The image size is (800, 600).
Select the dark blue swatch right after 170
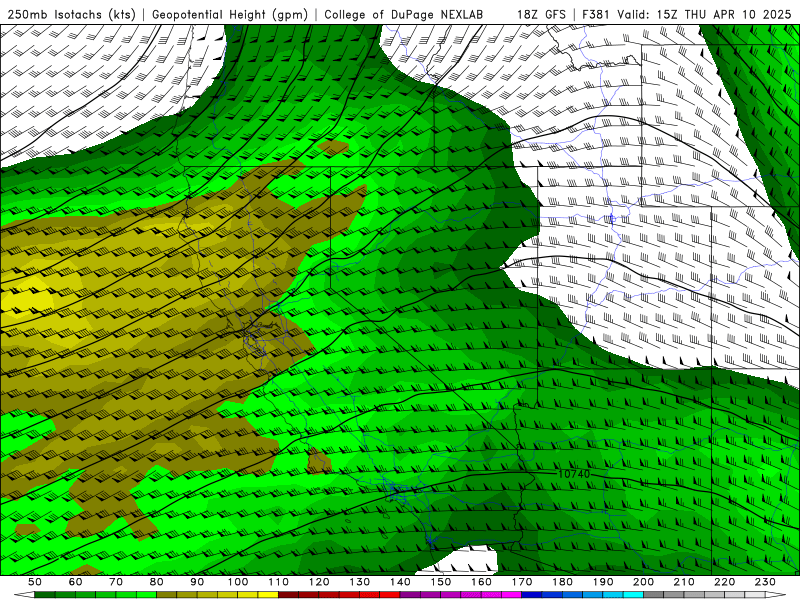point(532,594)
